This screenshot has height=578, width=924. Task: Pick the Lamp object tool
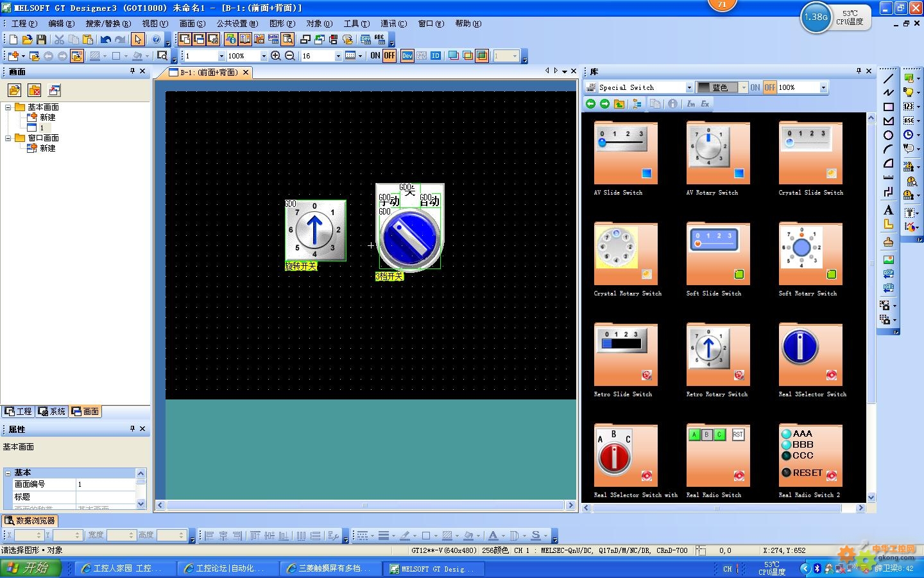point(909,92)
